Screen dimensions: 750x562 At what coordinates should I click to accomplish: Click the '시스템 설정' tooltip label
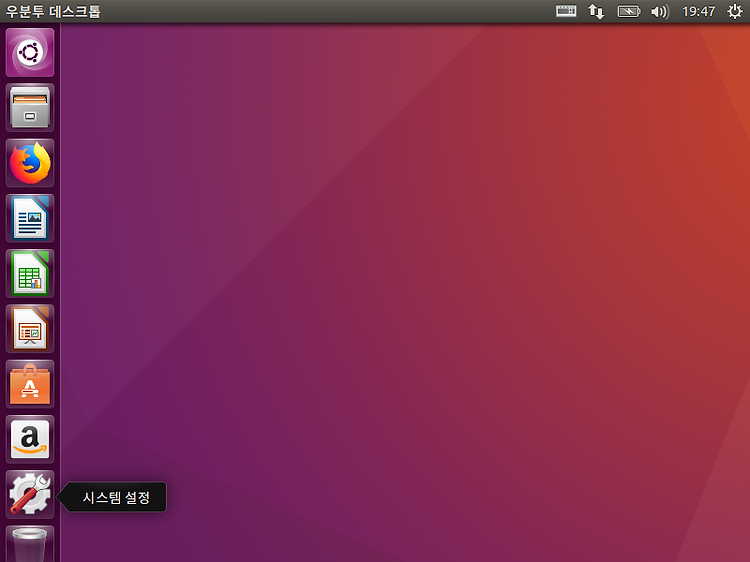(x=116, y=497)
